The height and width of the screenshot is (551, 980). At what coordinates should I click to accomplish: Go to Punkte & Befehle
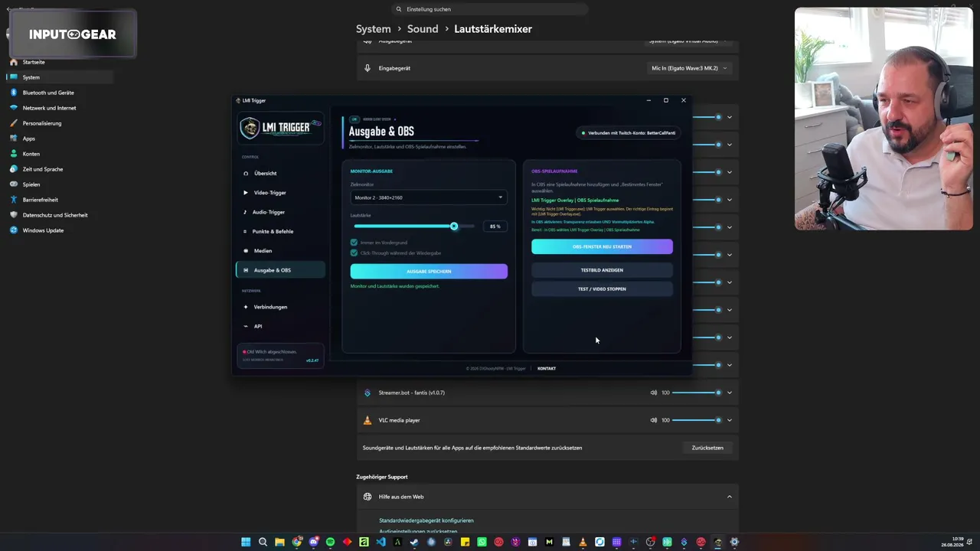tap(280, 231)
